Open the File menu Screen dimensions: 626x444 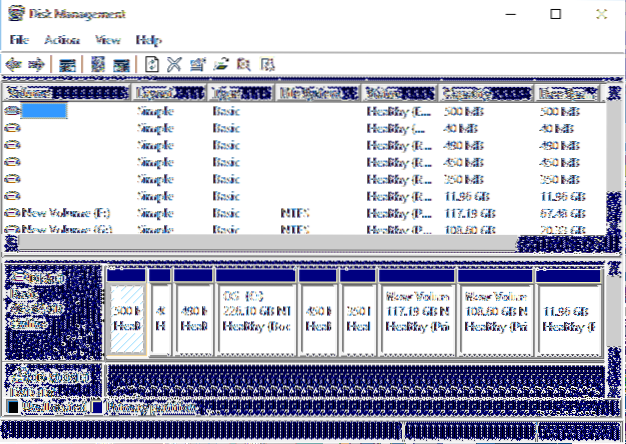coord(20,40)
